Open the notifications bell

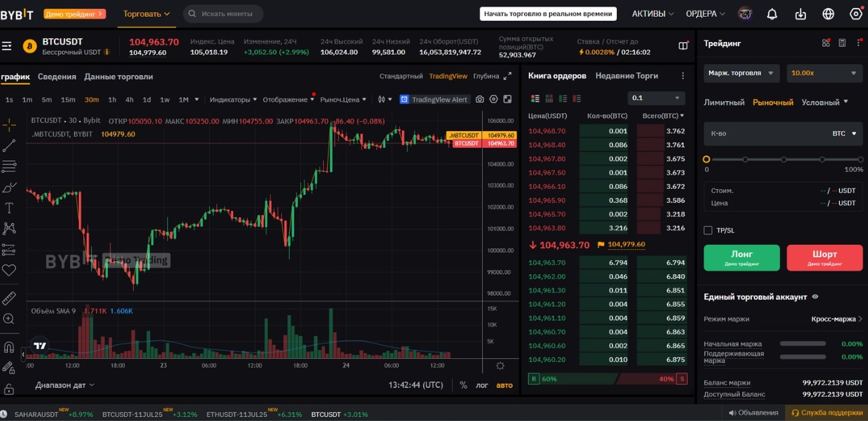click(x=773, y=13)
